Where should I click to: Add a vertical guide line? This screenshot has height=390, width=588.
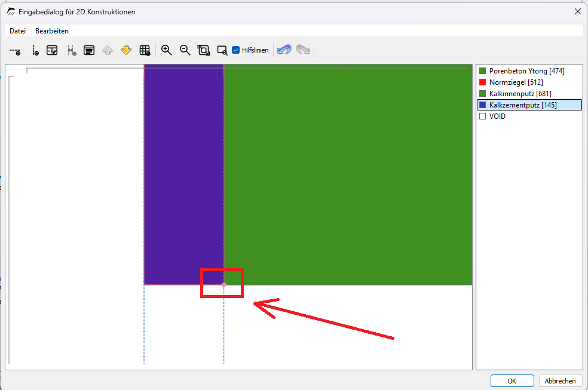pyautogui.click(x=35, y=51)
